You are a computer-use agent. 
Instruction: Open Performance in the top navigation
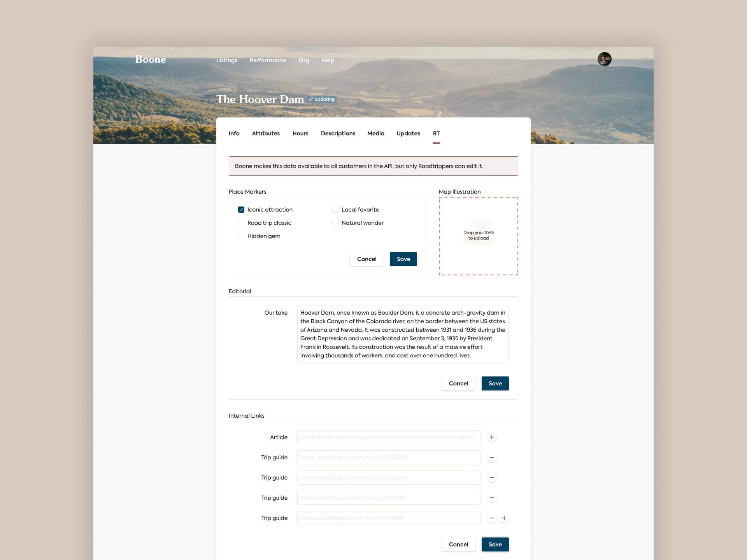pyautogui.click(x=268, y=60)
